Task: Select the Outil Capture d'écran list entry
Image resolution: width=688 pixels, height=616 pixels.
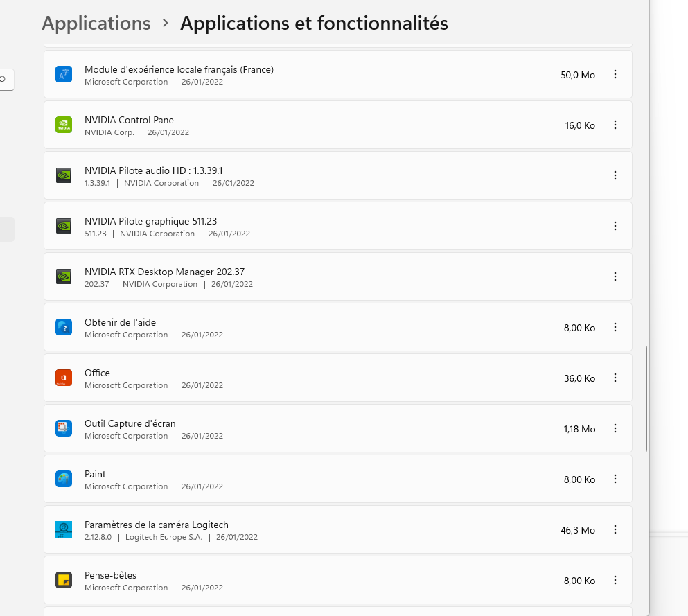Action: (x=338, y=428)
